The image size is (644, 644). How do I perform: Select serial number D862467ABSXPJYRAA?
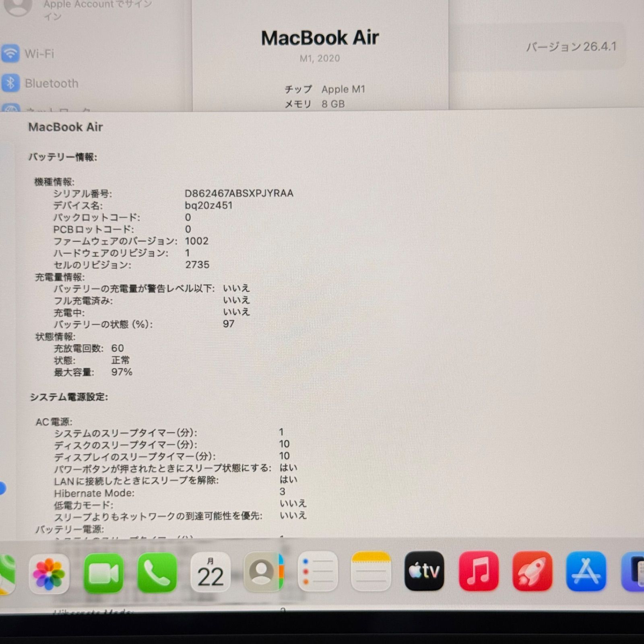pyautogui.click(x=239, y=193)
